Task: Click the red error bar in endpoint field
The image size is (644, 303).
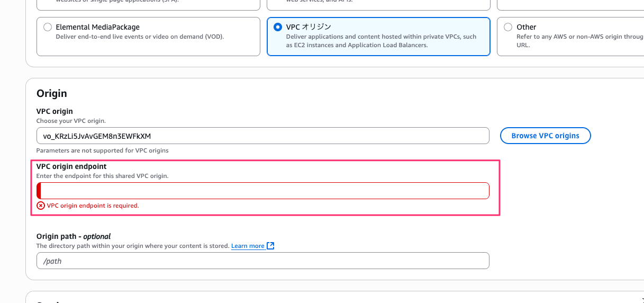Action: 39,191
